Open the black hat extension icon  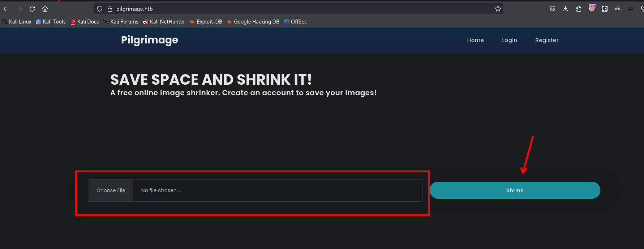point(631,9)
